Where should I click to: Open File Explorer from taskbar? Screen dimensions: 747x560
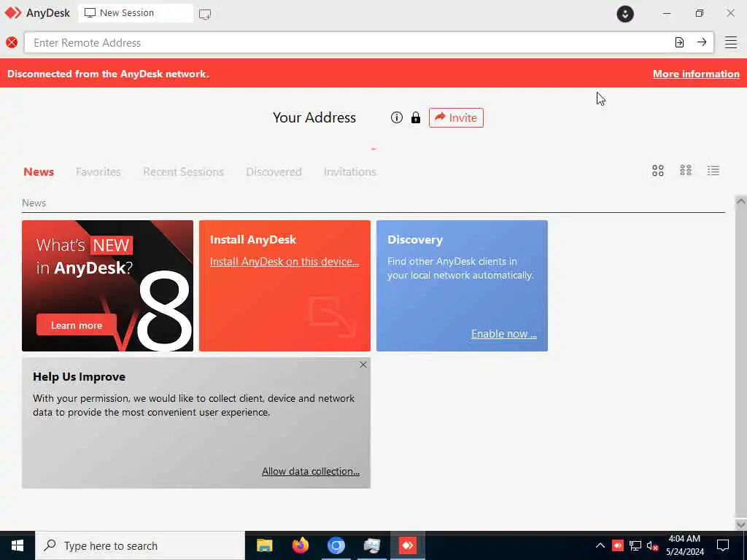(264, 545)
